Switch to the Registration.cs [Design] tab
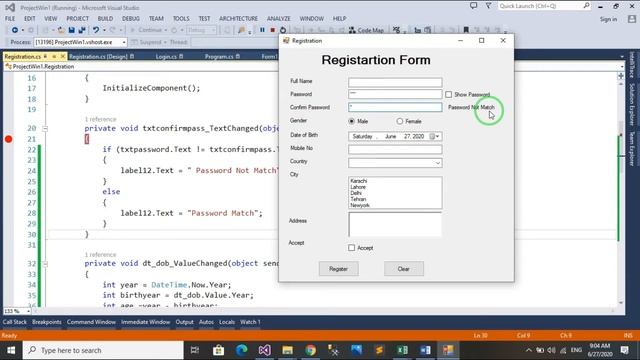 tap(98, 56)
